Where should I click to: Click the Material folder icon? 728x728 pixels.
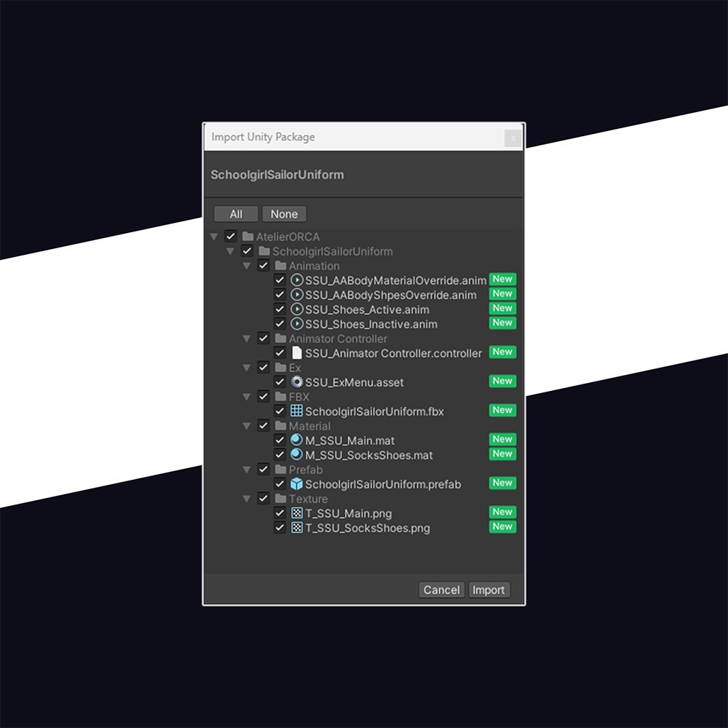[280, 425]
